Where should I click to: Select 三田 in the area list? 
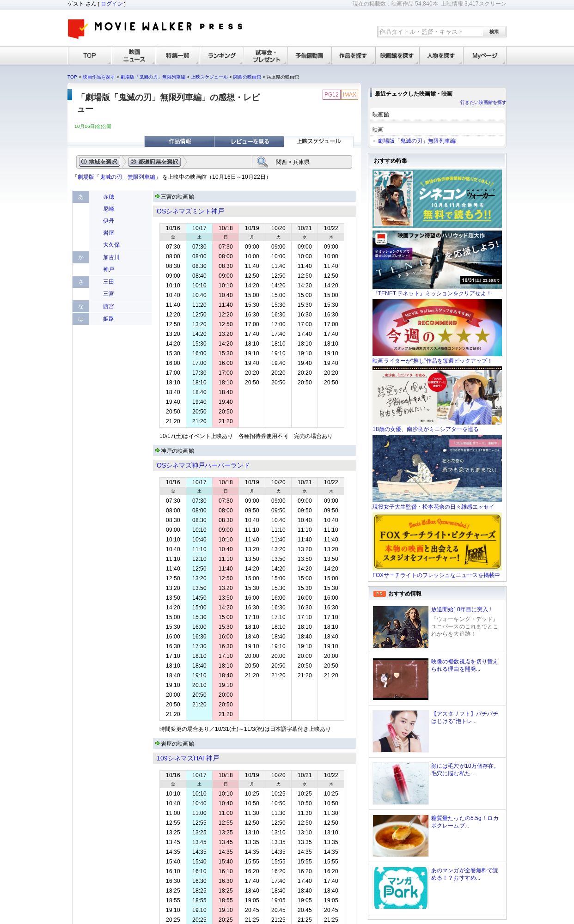109,282
